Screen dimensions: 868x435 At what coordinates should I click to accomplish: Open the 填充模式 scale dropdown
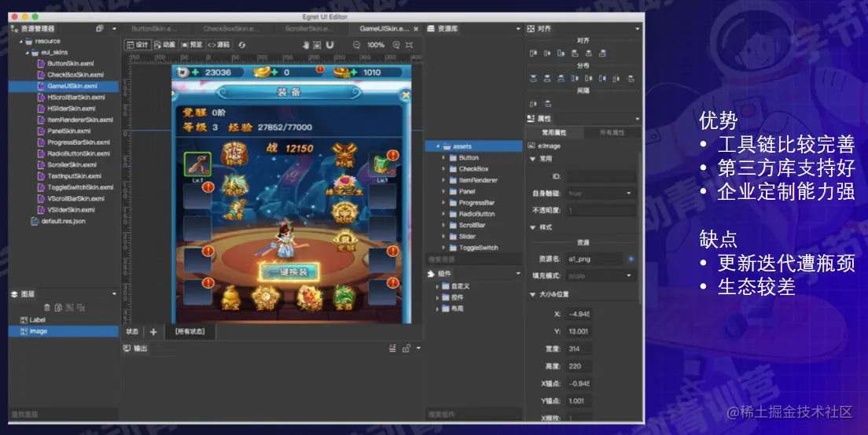(600, 275)
